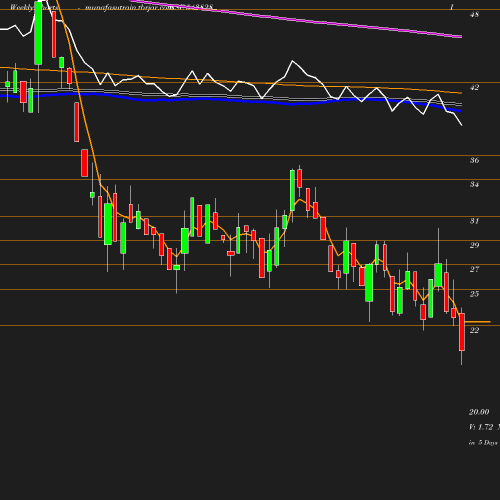Click the 34 price axis label
This screenshot has width=500, height=500.
pos(474,184)
